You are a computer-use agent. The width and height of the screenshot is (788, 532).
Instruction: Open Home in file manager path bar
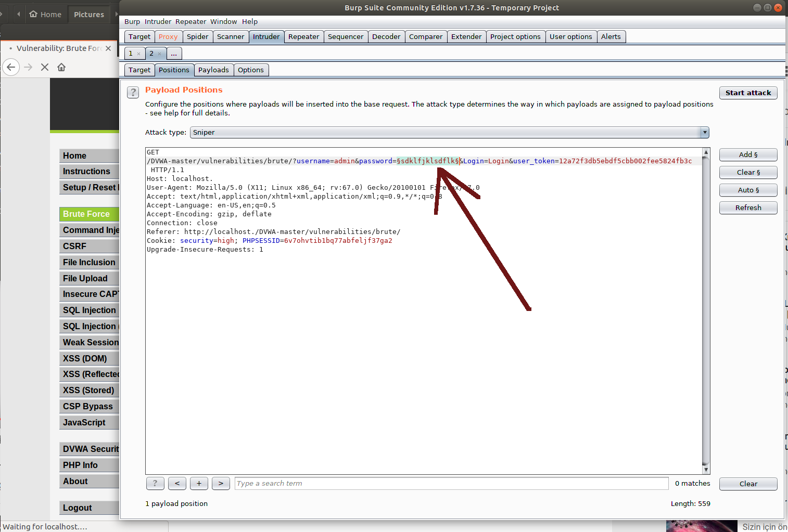45,15
